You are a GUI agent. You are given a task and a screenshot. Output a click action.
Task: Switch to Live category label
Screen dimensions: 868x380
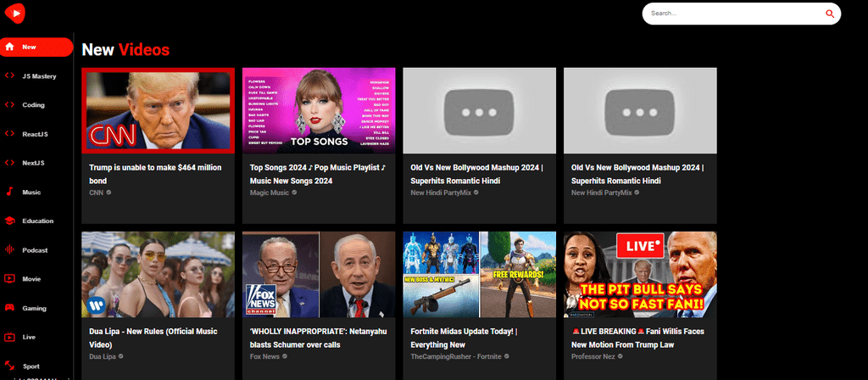coord(29,337)
